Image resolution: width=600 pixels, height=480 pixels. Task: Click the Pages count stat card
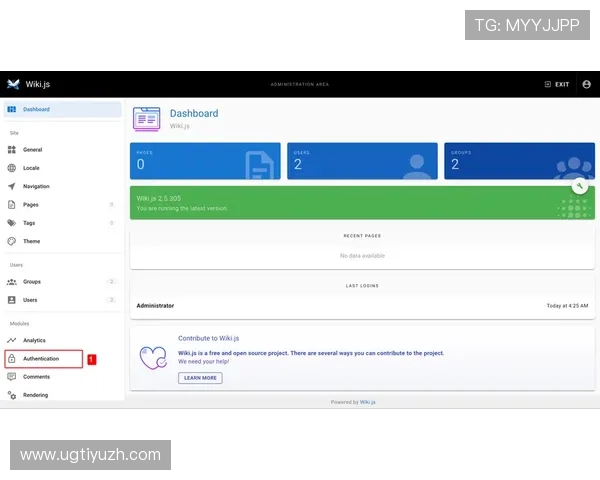click(x=206, y=160)
